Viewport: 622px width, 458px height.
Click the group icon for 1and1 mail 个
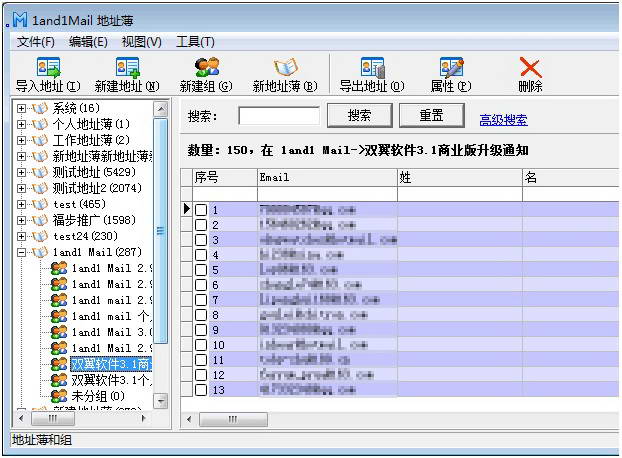(x=59, y=316)
